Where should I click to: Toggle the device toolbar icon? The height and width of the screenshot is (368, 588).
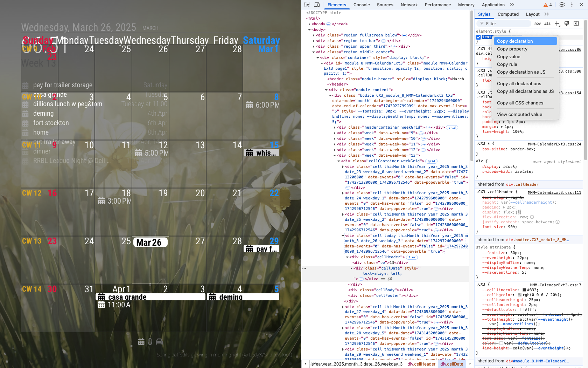[317, 5]
